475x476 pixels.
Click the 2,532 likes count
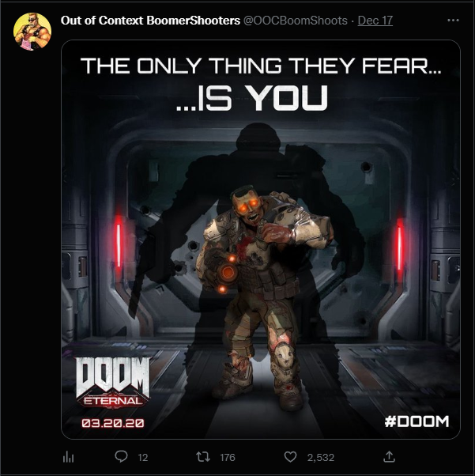(321, 458)
